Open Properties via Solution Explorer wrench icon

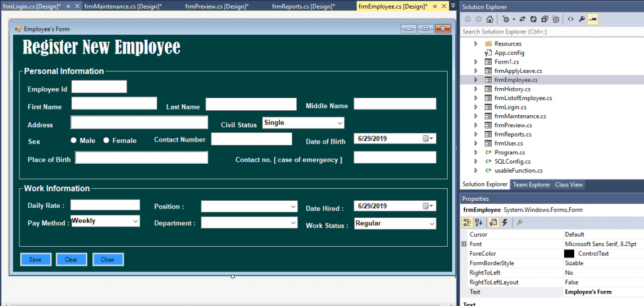582,20
